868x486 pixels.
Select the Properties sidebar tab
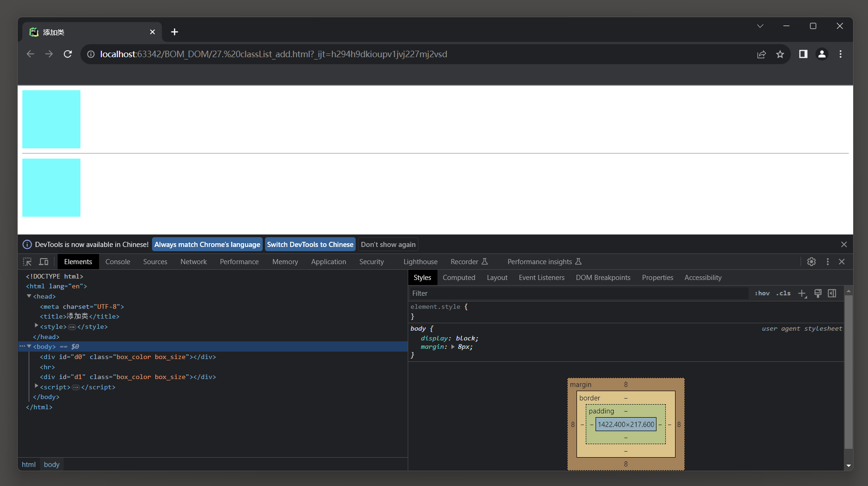657,278
